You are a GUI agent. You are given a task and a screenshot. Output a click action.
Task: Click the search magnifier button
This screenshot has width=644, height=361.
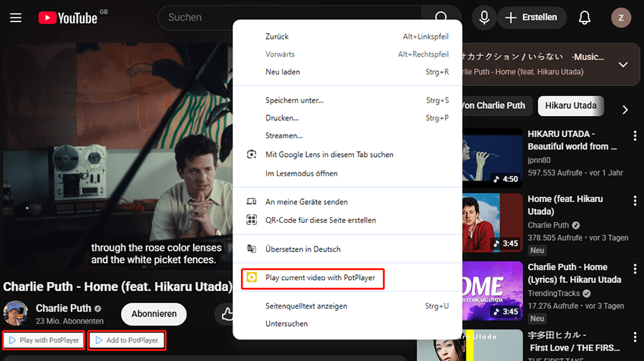click(441, 17)
